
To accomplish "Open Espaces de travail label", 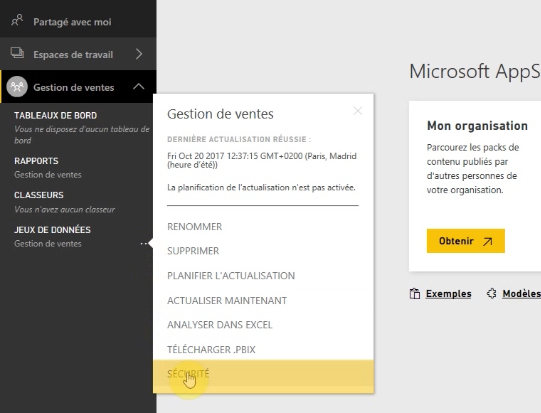I will click(x=73, y=55).
